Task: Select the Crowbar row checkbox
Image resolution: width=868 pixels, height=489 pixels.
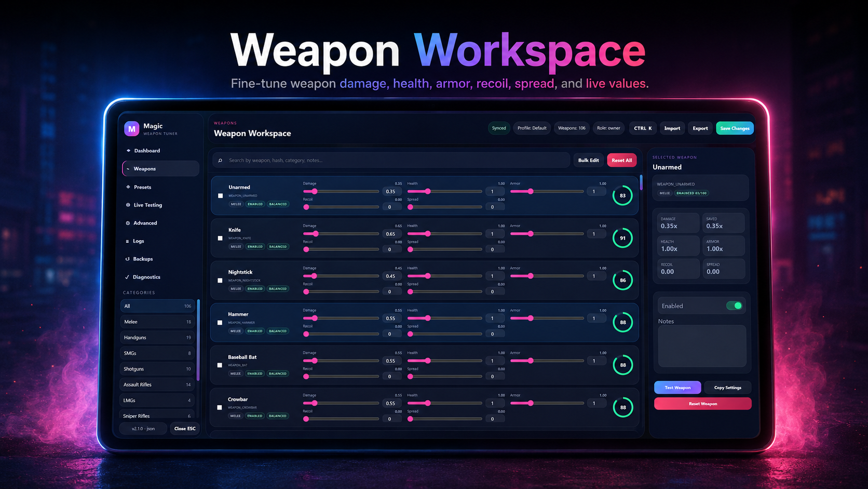Action: pyautogui.click(x=219, y=407)
